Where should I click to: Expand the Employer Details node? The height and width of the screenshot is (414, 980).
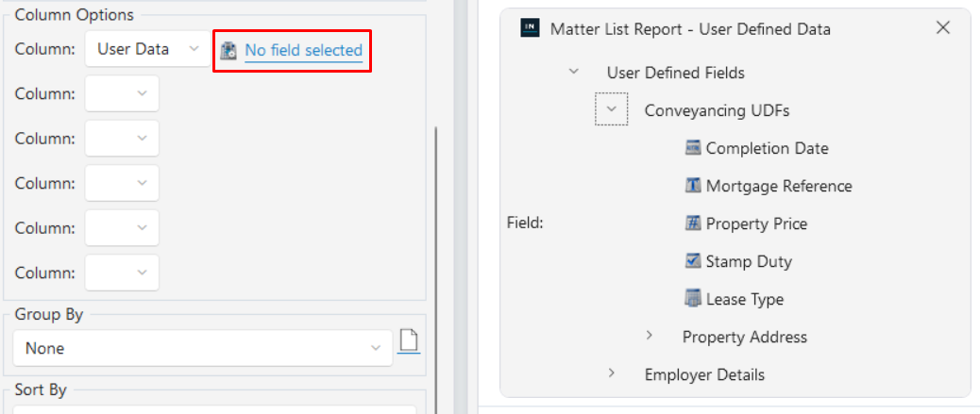point(611,373)
